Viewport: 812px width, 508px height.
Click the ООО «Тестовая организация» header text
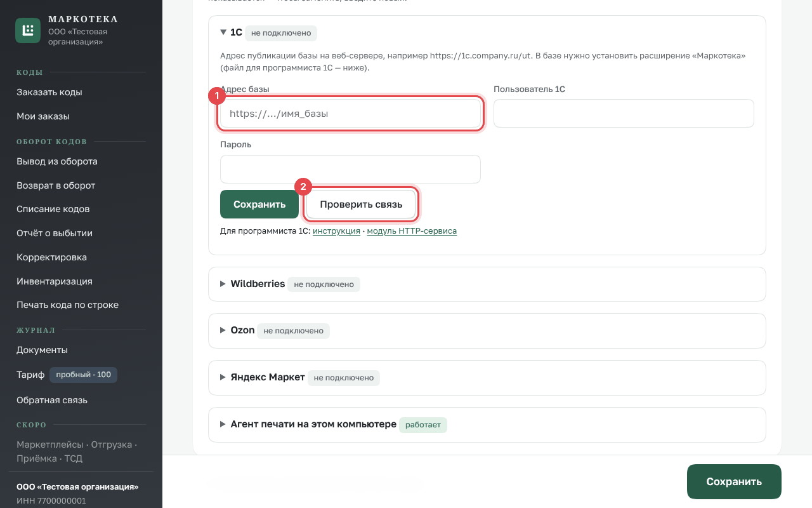click(77, 37)
